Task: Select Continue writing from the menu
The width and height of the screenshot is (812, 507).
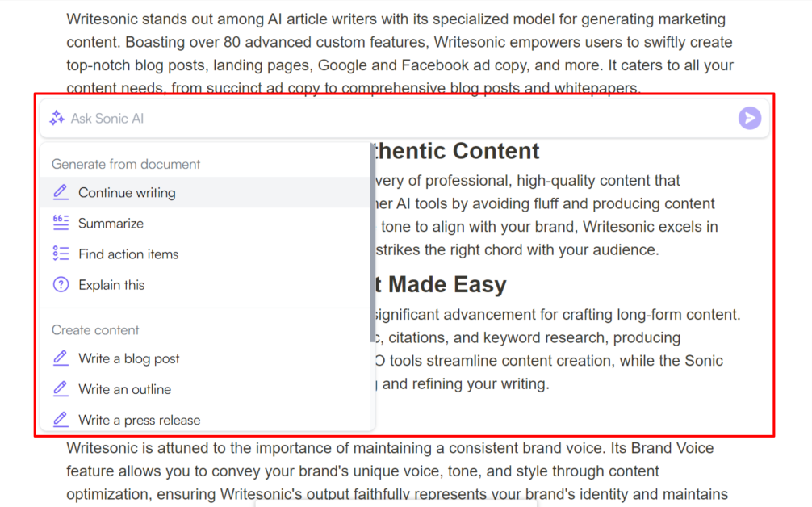Action: click(205, 192)
